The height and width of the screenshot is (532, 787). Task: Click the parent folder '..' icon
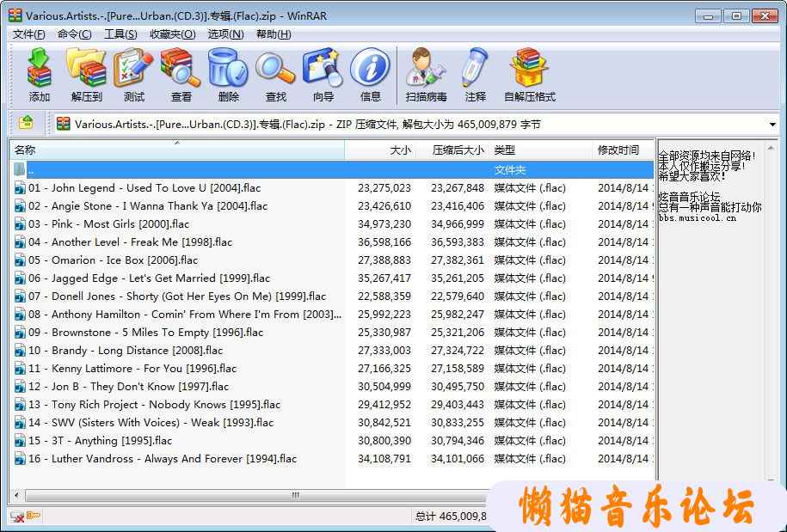(20, 169)
